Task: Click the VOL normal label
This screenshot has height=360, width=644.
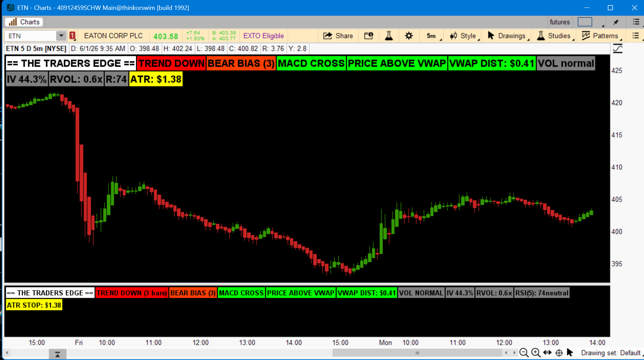Action: point(566,63)
